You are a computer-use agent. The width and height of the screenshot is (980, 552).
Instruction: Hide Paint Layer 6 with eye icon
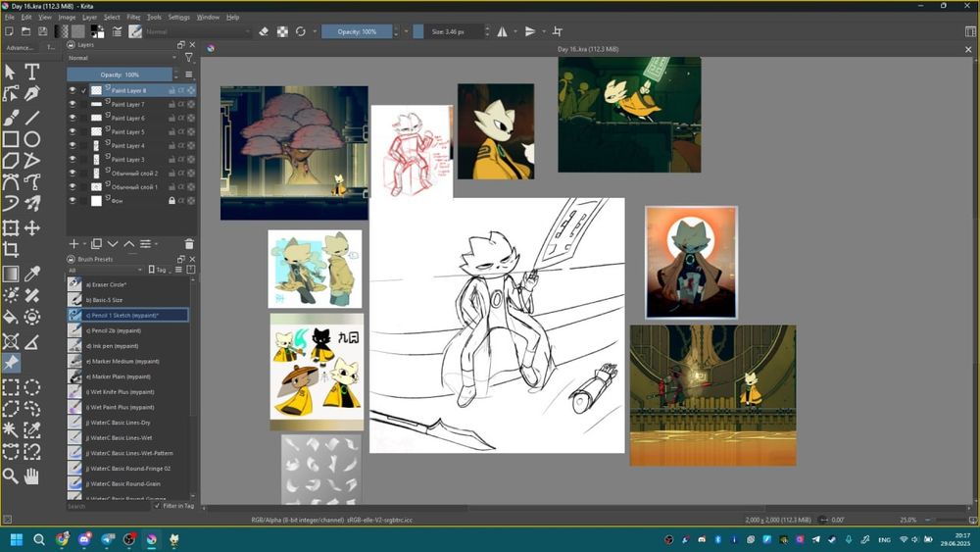73,119
